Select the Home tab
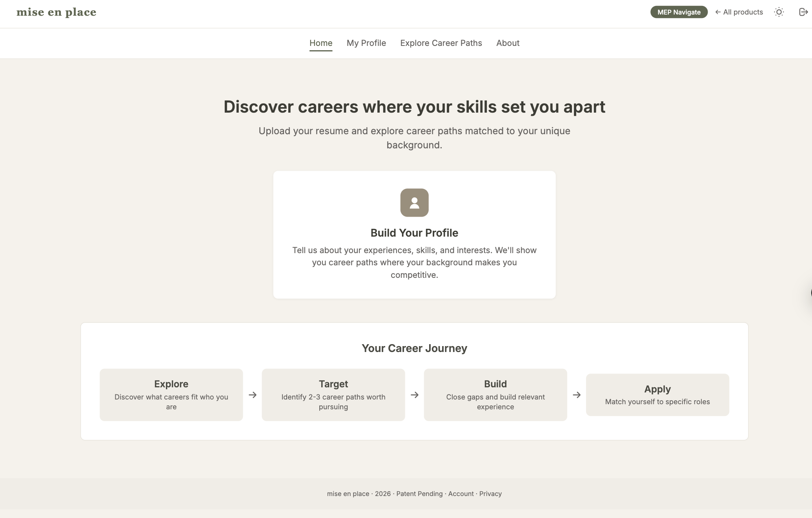812x518 pixels. (x=321, y=43)
